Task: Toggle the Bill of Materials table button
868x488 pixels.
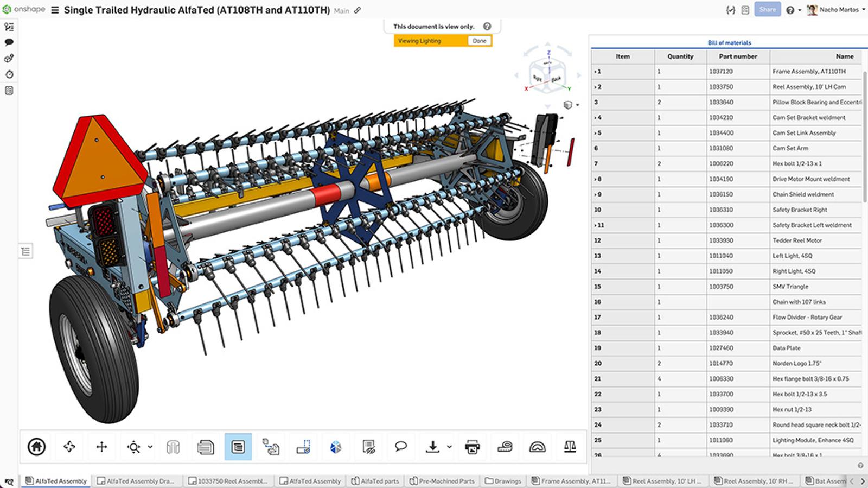Action: click(238, 447)
